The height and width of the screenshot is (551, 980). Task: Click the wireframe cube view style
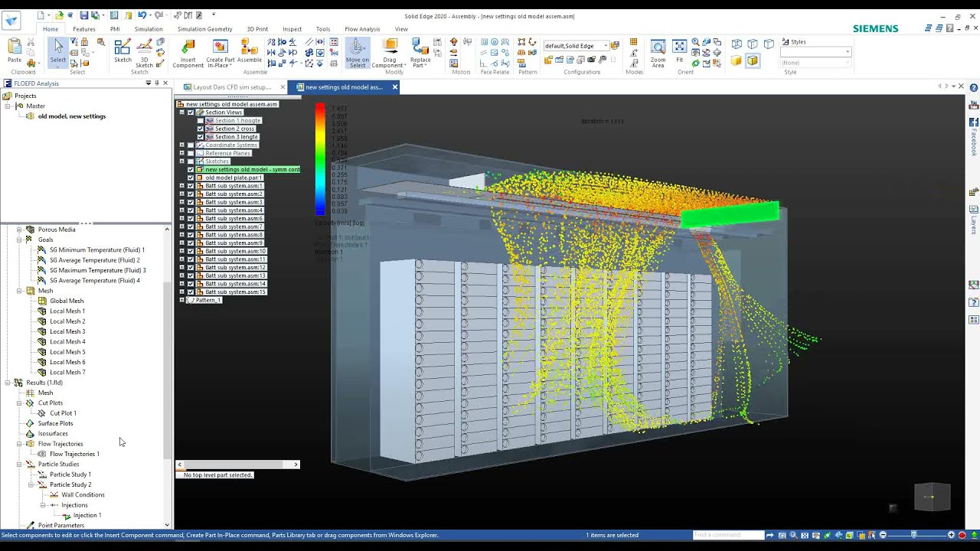tap(737, 44)
